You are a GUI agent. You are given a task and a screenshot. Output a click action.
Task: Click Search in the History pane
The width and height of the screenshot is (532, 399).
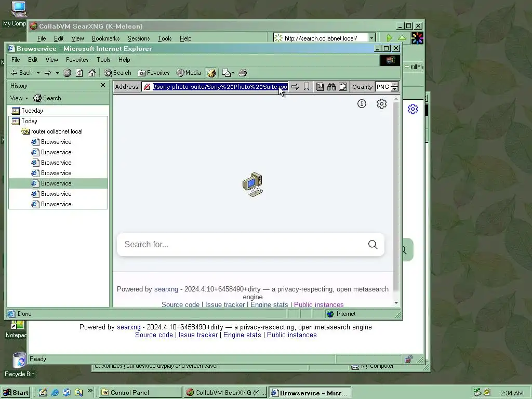[47, 98]
